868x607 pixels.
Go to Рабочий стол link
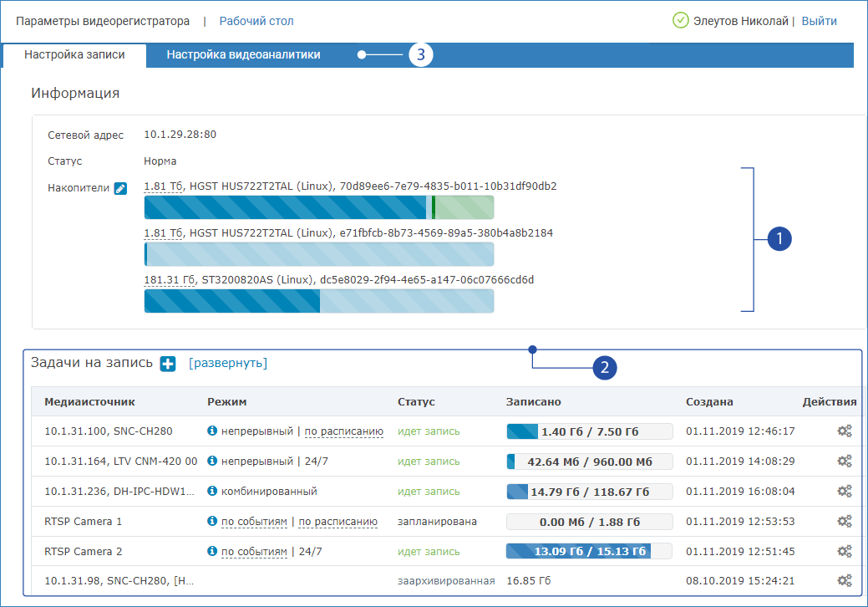pos(256,21)
